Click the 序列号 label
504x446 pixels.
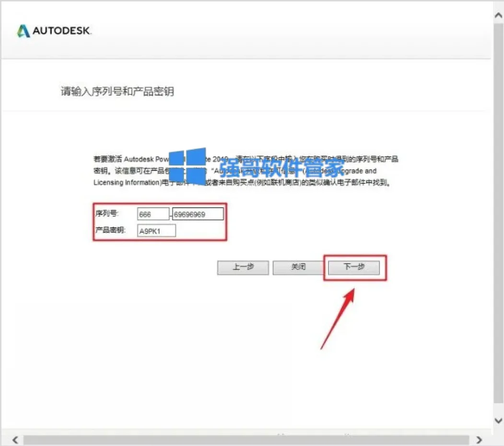tap(107, 213)
